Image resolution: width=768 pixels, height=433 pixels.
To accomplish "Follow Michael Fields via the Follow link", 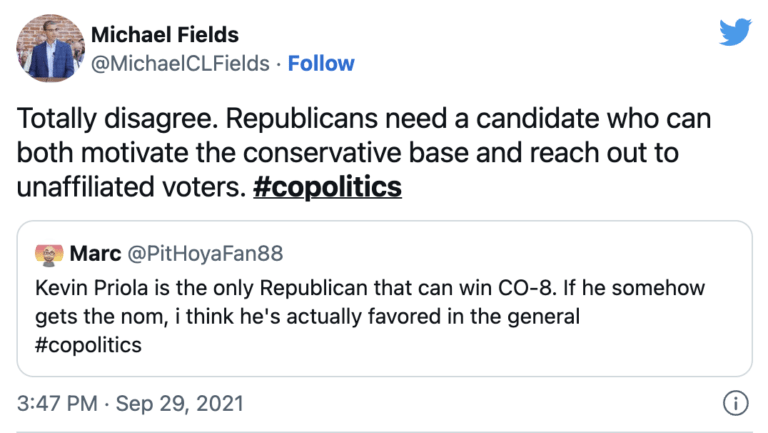I will pos(321,63).
